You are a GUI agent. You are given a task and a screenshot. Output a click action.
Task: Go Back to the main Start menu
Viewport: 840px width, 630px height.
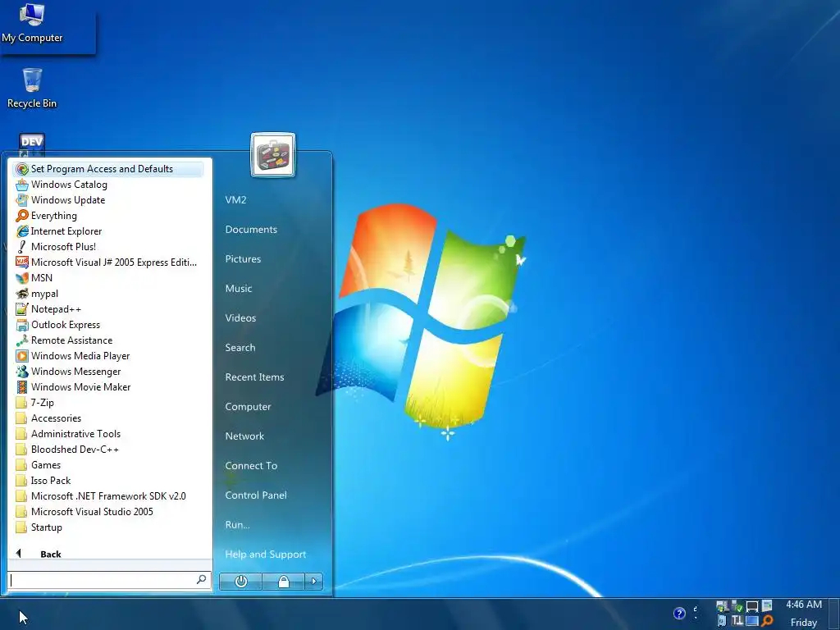[x=39, y=554]
